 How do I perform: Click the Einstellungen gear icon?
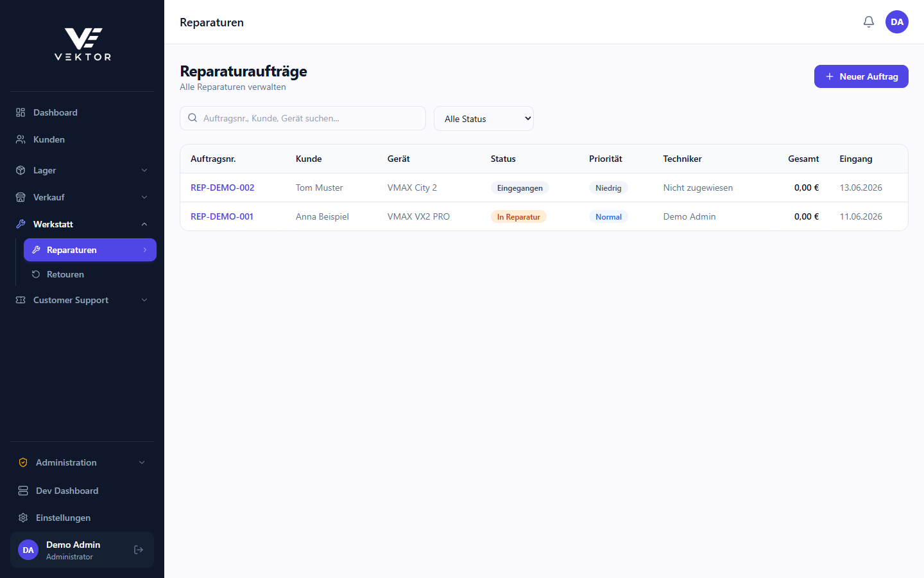click(x=23, y=518)
